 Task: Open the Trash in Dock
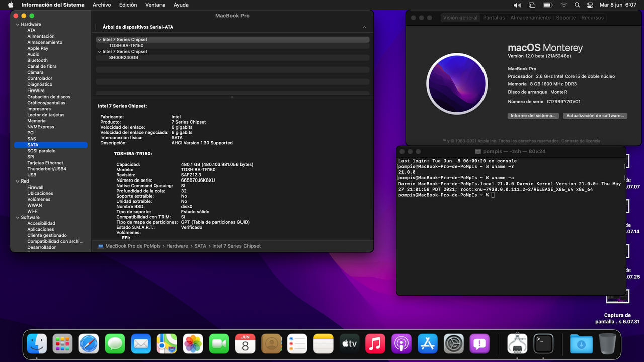pos(607,344)
